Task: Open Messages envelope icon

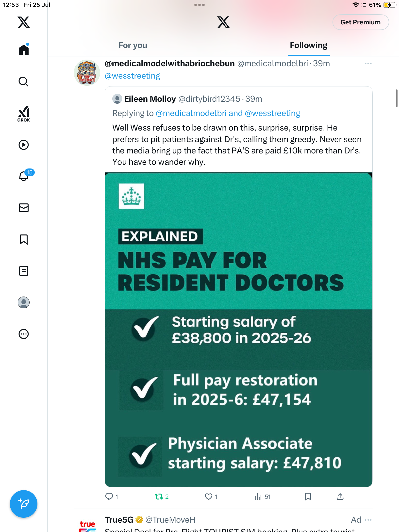Action: pyautogui.click(x=24, y=208)
